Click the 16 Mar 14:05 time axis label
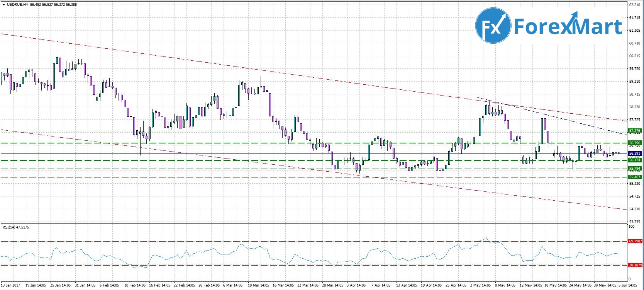Image resolution: width=644 pixels, height=290 pixels. [x=283, y=286]
